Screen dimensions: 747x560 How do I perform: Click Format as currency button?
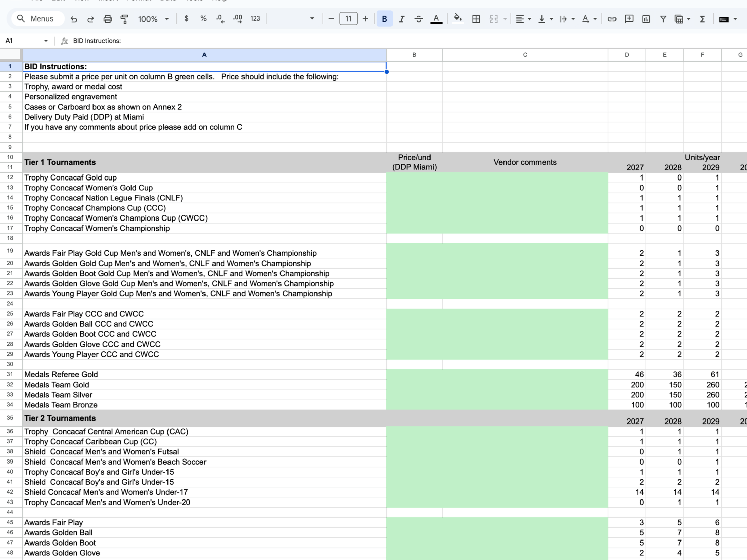pyautogui.click(x=186, y=18)
